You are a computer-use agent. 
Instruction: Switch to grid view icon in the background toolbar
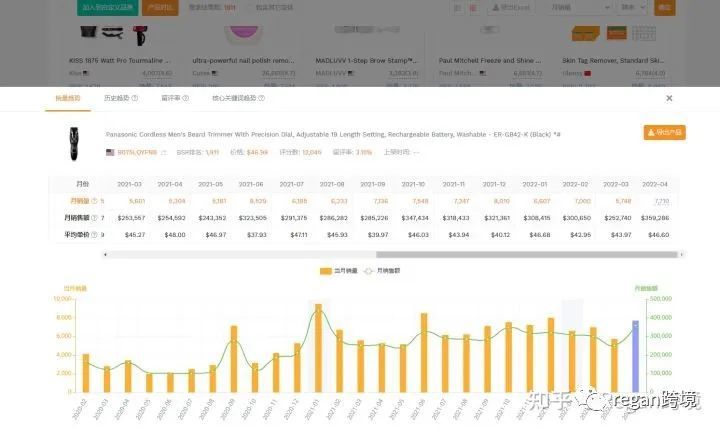[473, 8]
